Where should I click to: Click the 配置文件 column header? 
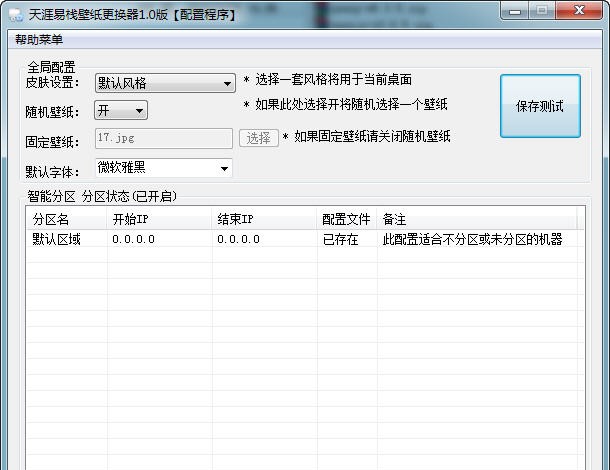[347, 219]
